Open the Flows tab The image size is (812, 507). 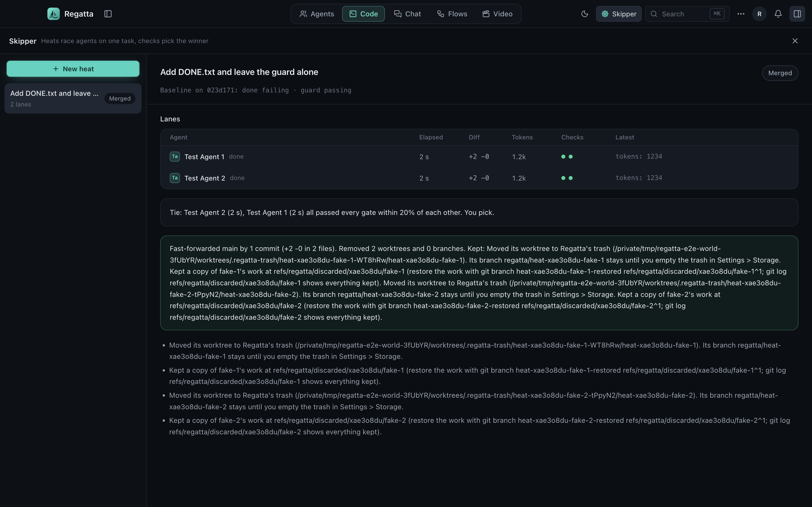[452, 14]
